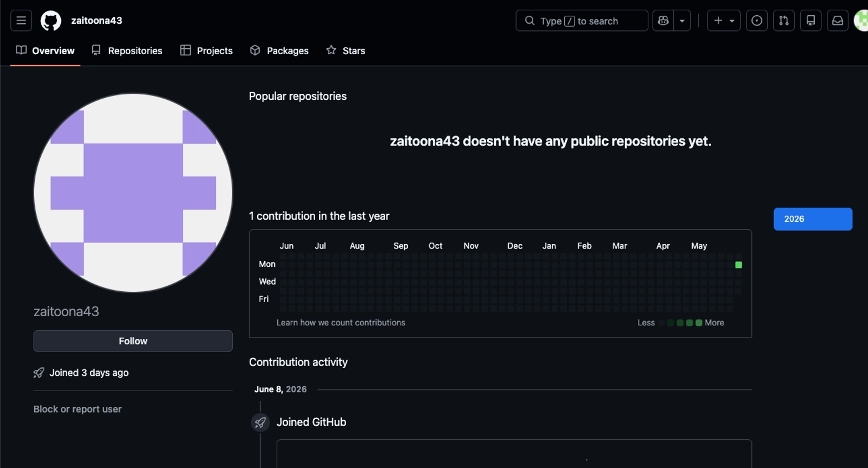The width and height of the screenshot is (868, 468).
Task: Click the 'Joined 3 days ago' text
Action: coord(89,373)
